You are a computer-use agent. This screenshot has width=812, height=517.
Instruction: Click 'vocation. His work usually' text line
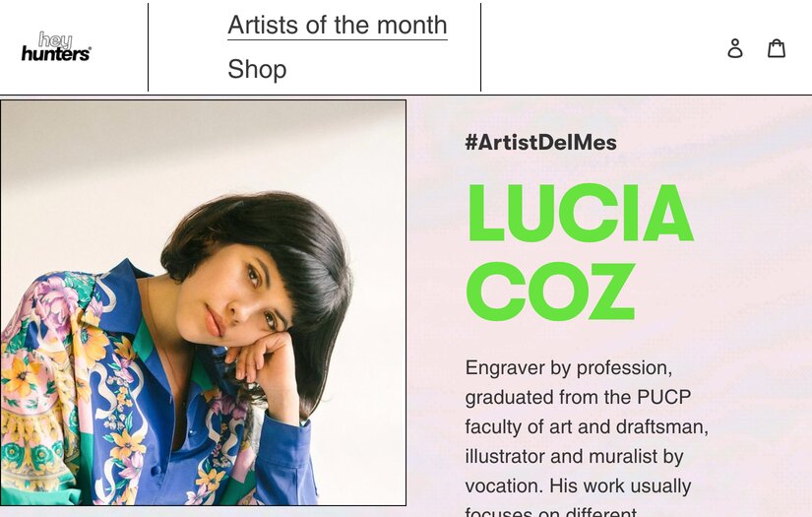click(x=578, y=486)
